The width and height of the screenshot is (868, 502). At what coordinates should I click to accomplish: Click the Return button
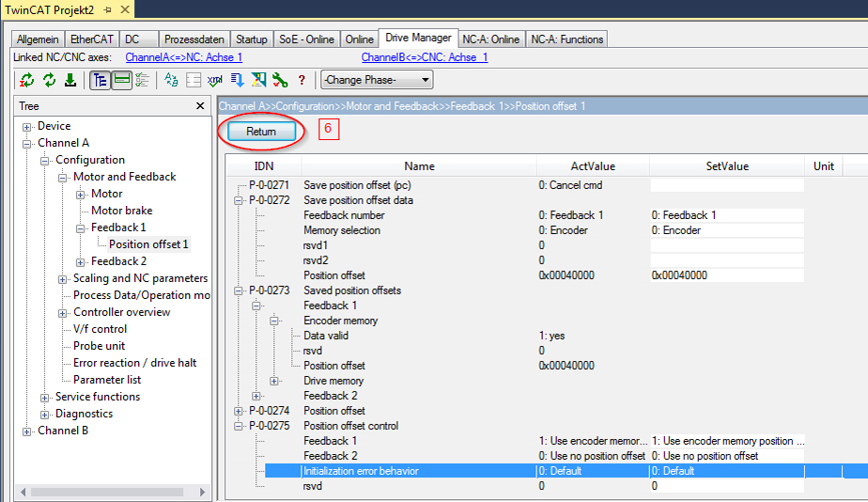(x=261, y=132)
